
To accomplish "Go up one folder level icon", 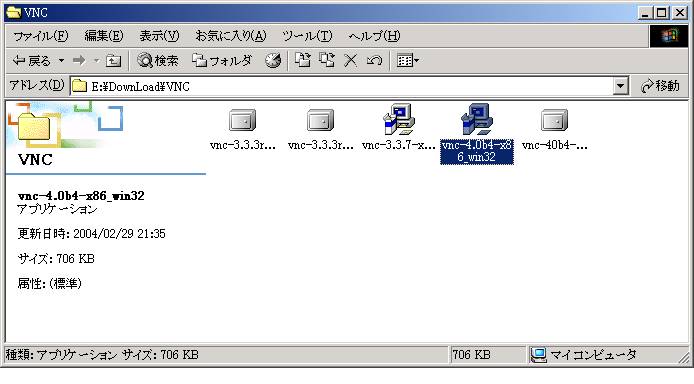I will [x=113, y=61].
